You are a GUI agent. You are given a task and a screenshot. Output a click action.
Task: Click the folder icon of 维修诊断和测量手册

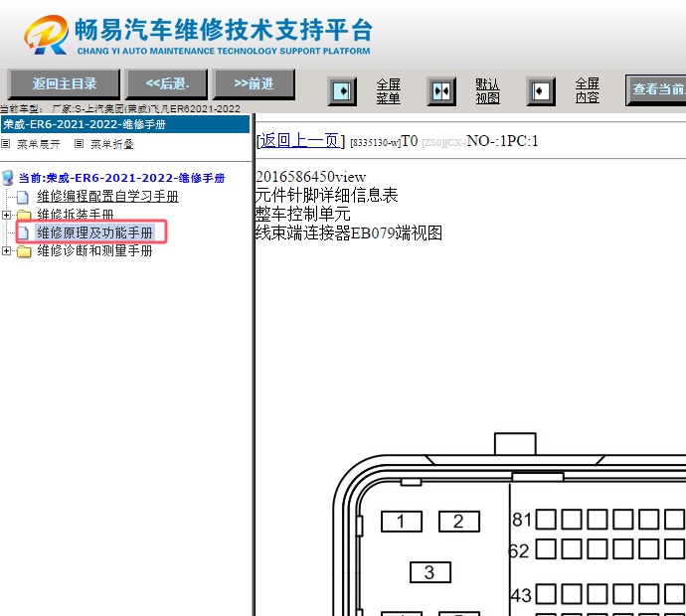tap(24, 251)
